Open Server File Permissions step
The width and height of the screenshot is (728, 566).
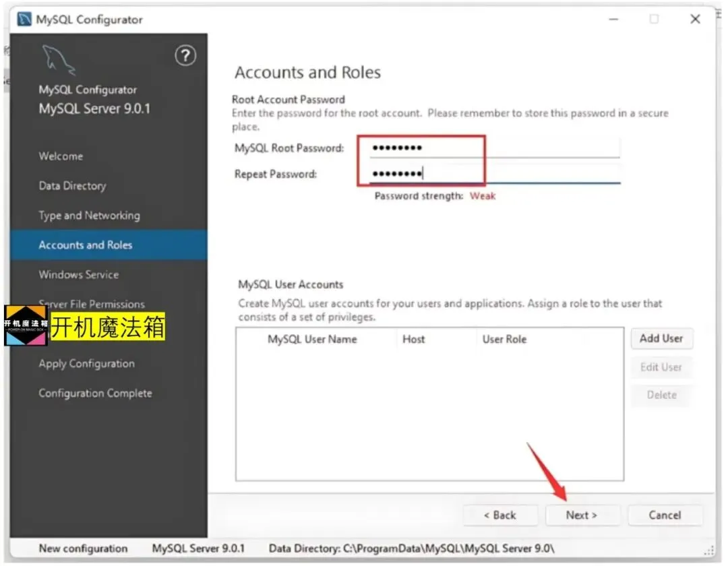(x=92, y=305)
